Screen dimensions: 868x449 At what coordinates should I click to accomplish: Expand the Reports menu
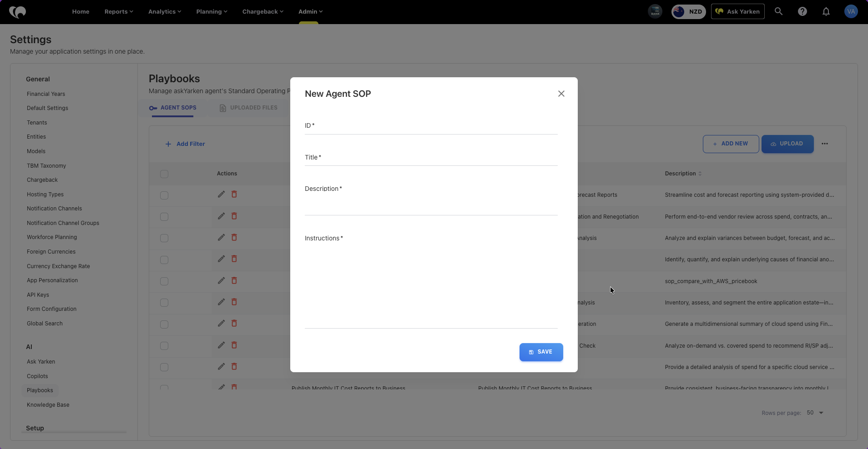[119, 11]
